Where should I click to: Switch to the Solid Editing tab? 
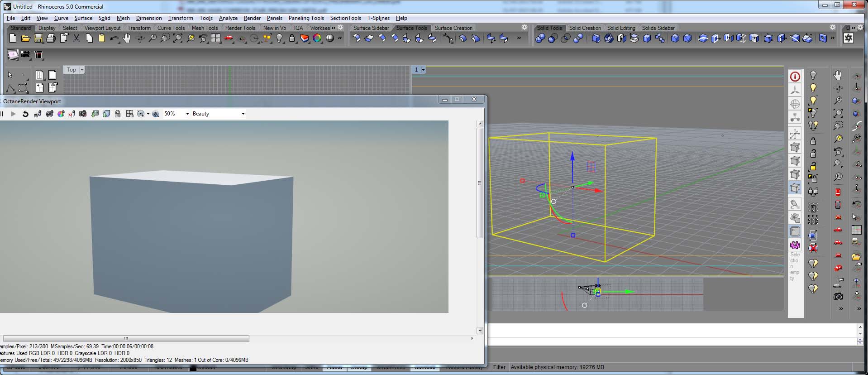tap(621, 28)
